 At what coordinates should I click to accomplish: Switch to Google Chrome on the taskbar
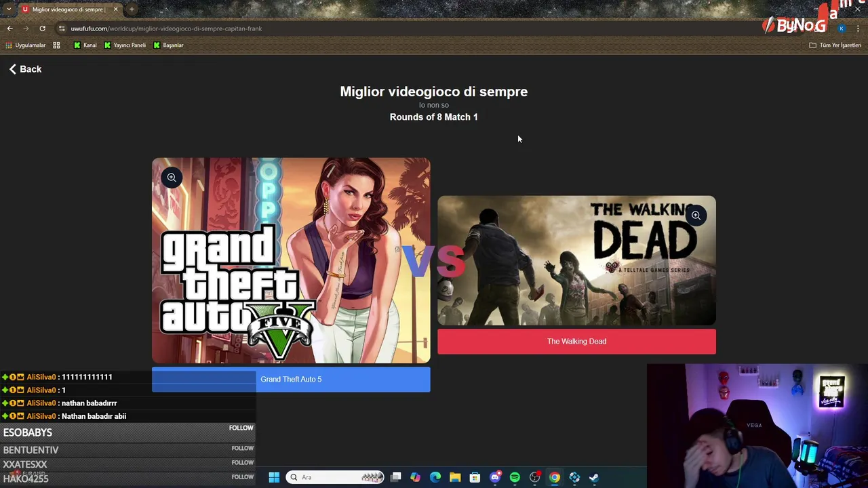[x=555, y=478]
